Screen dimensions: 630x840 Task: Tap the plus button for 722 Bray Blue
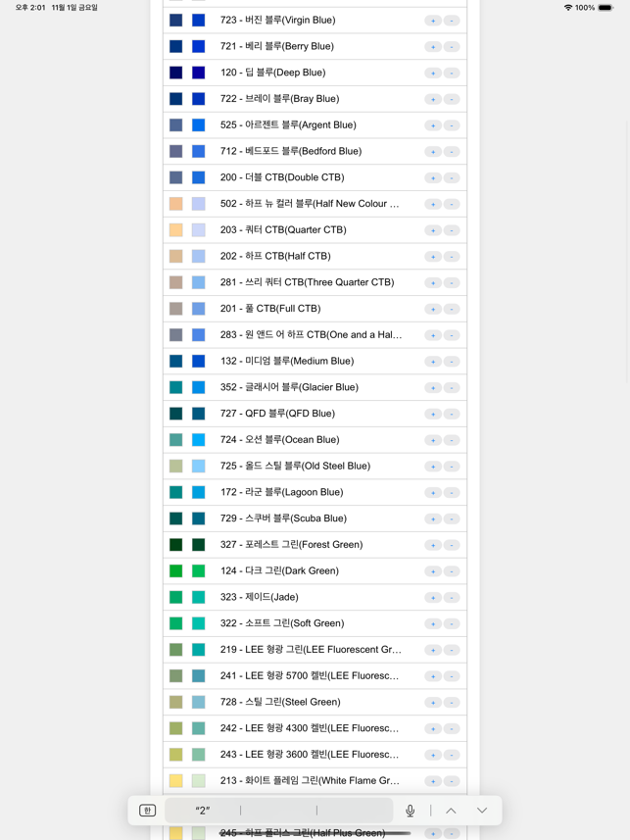[433, 99]
